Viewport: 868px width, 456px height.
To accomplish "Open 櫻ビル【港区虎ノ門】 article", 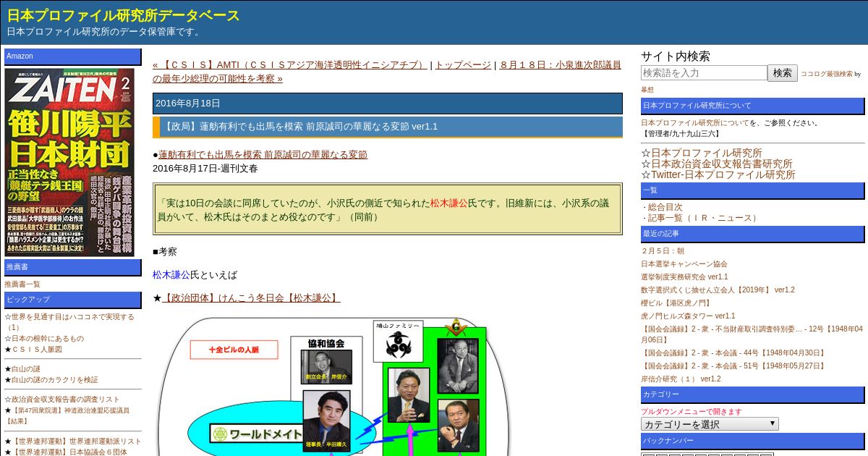I will [x=676, y=303].
